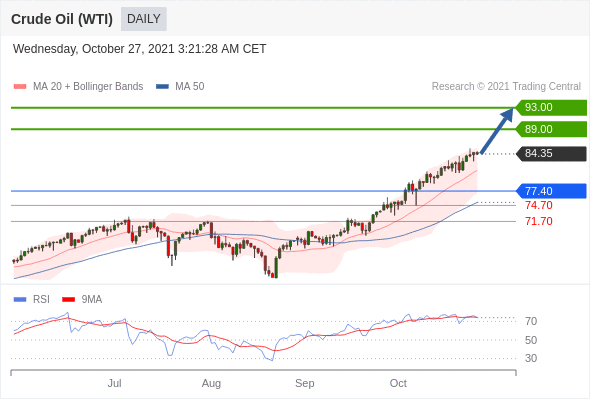Click the MA 50 blue legend swatch
This screenshot has height=400, width=590.
pos(162,87)
